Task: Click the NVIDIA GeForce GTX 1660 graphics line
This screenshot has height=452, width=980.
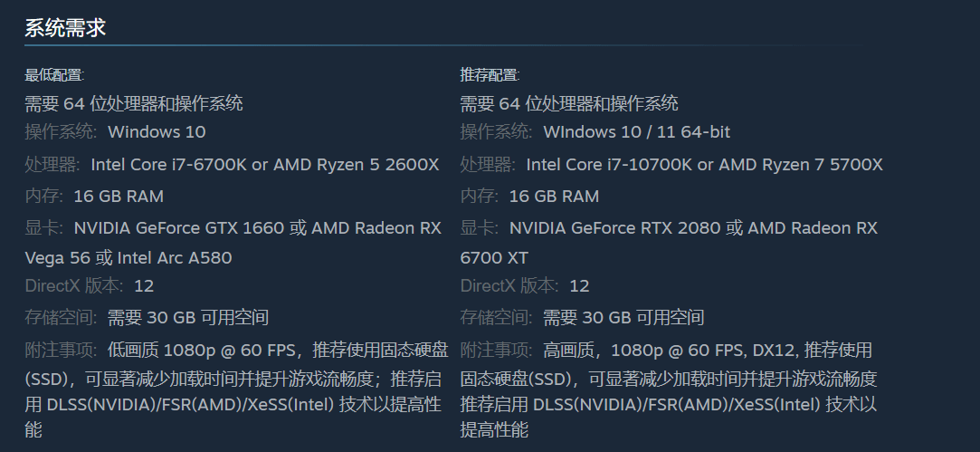Action: point(233,228)
